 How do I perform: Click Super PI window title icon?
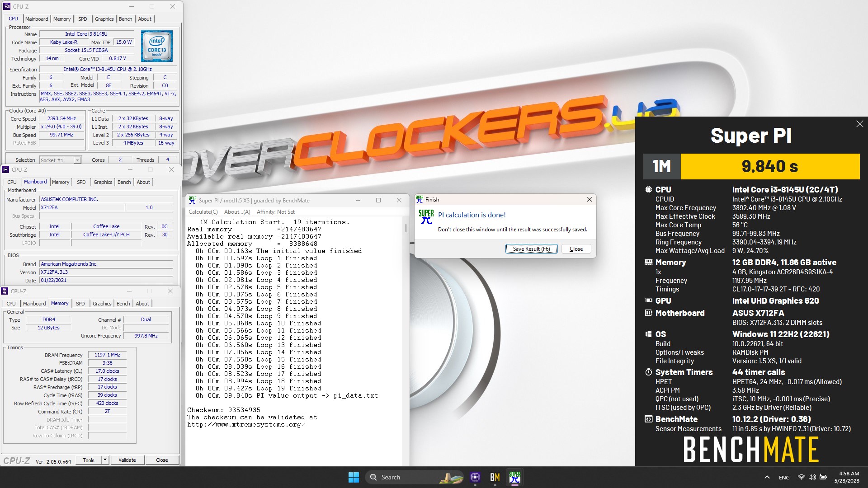pos(192,200)
